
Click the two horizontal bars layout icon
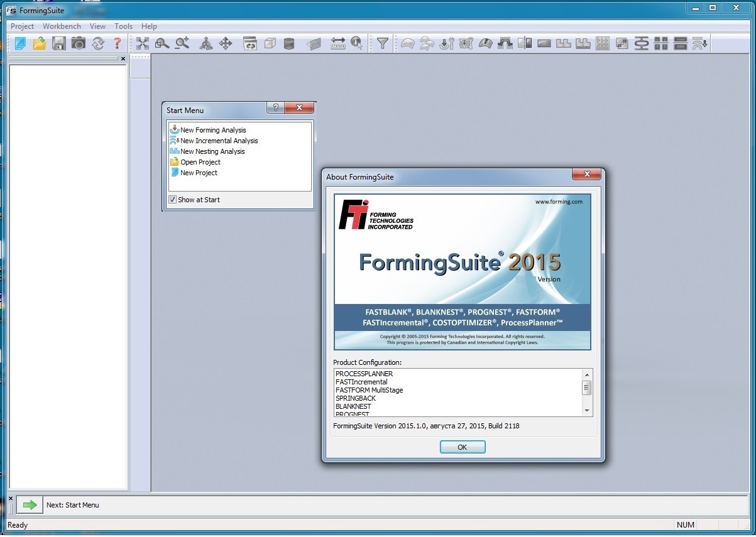click(x=680, y=43)
